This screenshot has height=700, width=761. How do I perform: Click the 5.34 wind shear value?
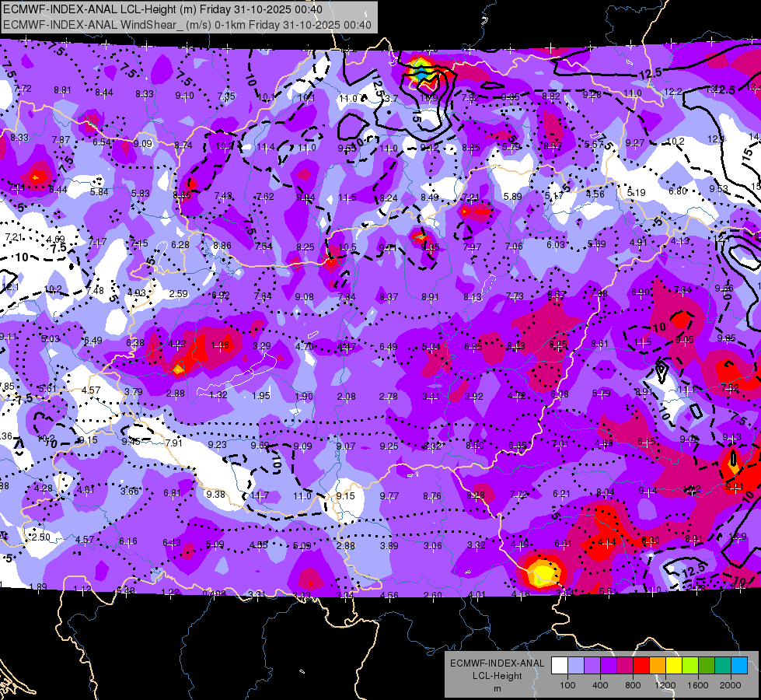[x=431, y=346]
